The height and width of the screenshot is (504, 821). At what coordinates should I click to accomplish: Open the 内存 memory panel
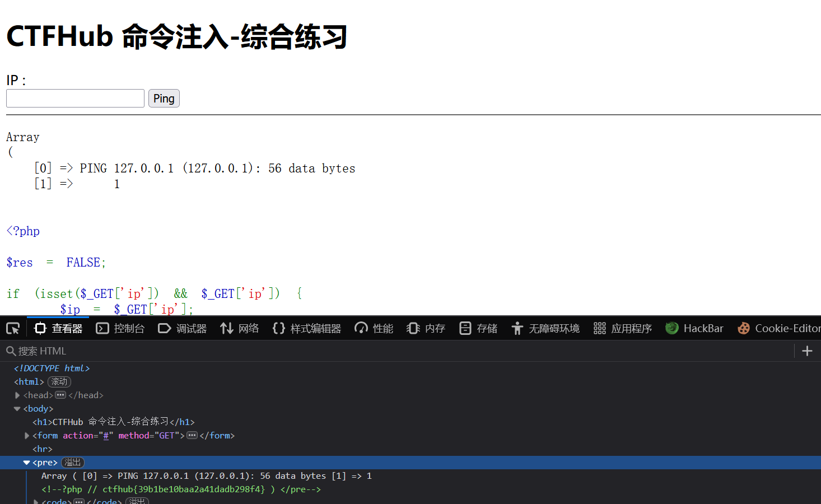click(x=426, y=328)
